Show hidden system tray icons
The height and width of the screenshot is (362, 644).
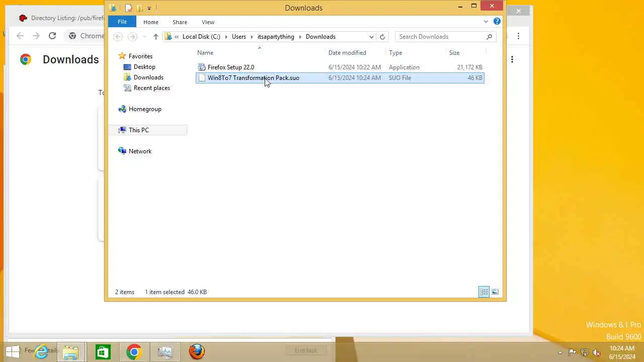pos(560,352)
